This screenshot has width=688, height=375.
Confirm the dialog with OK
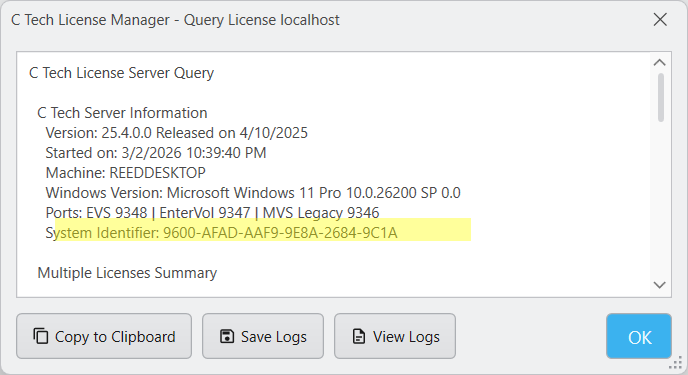639,336
